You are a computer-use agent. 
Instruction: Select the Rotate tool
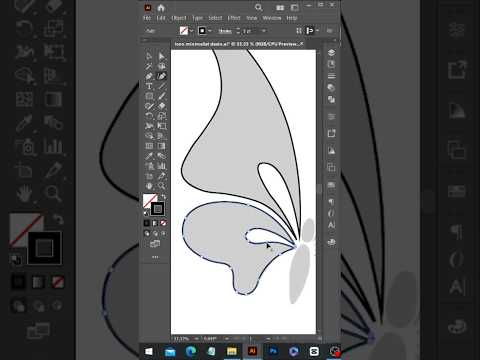tap(149, 116)
